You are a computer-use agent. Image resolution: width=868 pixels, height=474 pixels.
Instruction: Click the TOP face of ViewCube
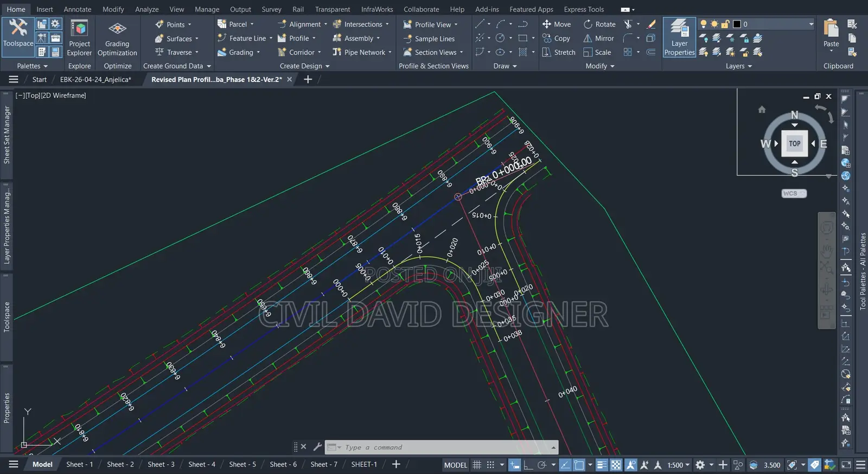795,143
